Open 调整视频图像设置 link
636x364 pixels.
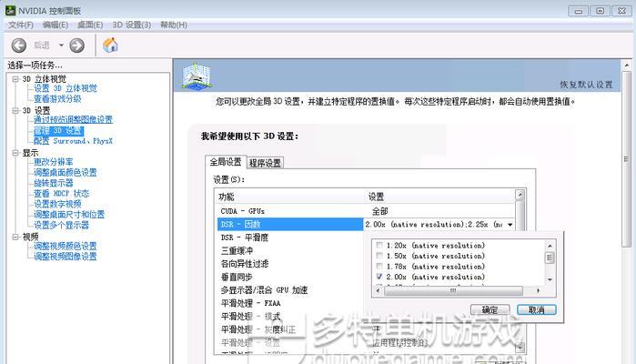point(66,257)
